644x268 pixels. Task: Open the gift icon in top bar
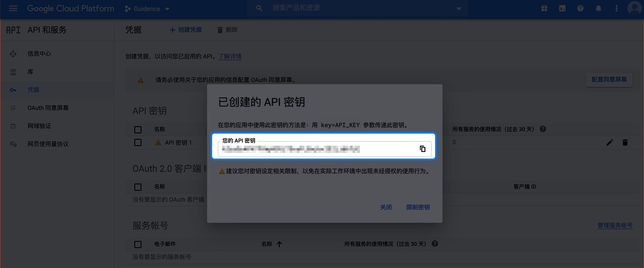click(x=544, y=8)
